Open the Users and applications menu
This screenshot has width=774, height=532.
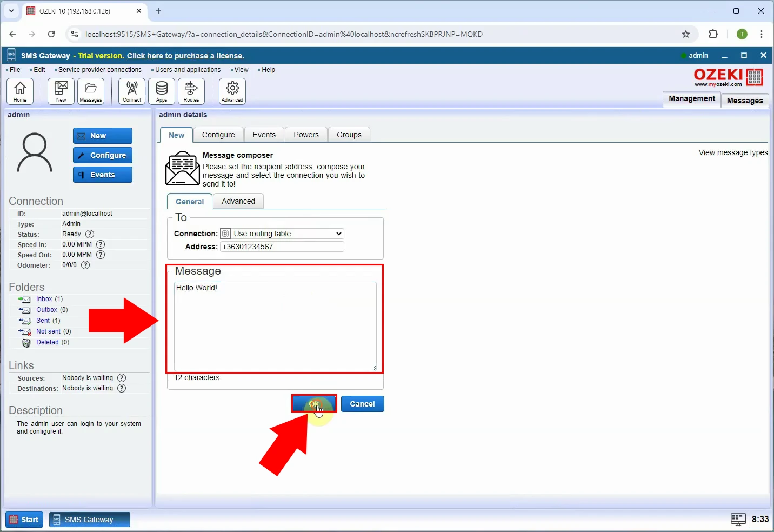click(x=188, y=70)
